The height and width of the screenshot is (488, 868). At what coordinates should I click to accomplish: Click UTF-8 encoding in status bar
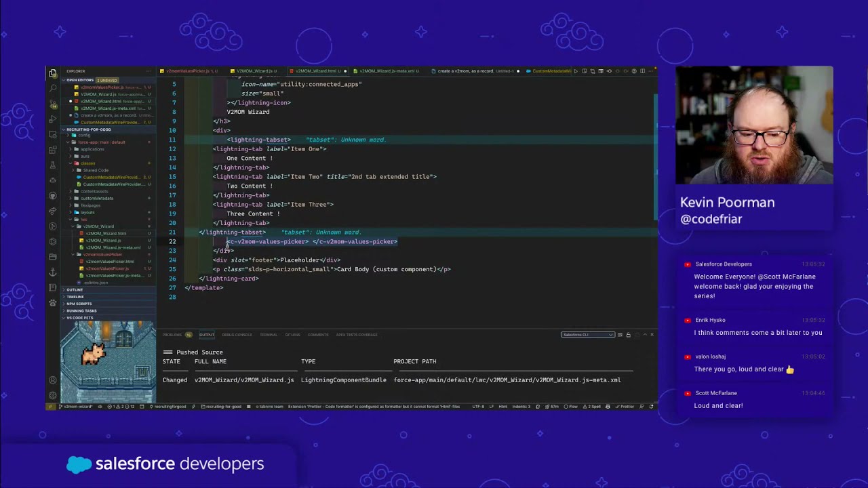click(x=478, y=407)
